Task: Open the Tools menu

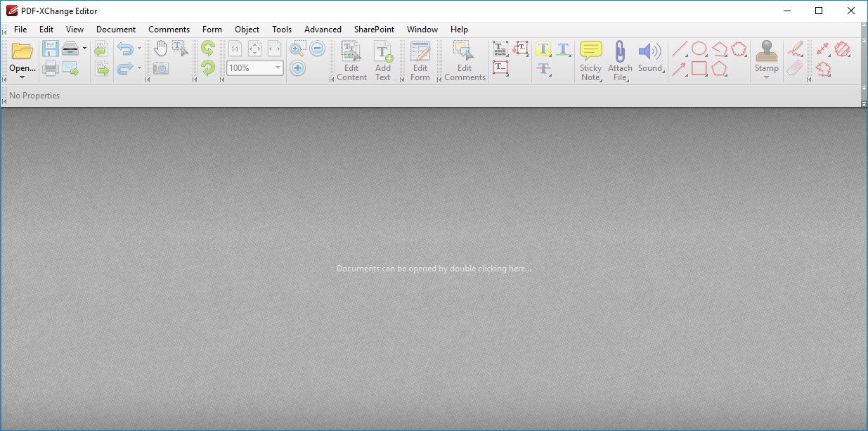Action: [x=281, y=29]
